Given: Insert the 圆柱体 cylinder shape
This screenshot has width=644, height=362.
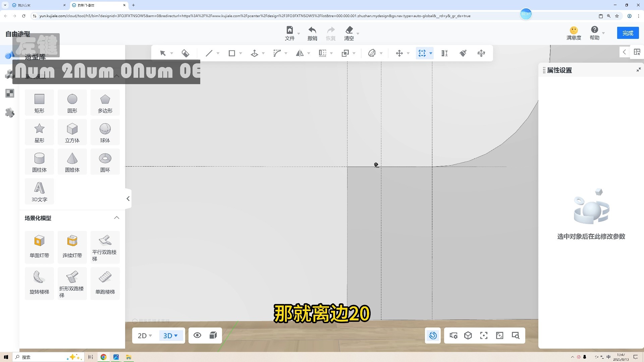Looking at the screenshot, I should point(39,162).
